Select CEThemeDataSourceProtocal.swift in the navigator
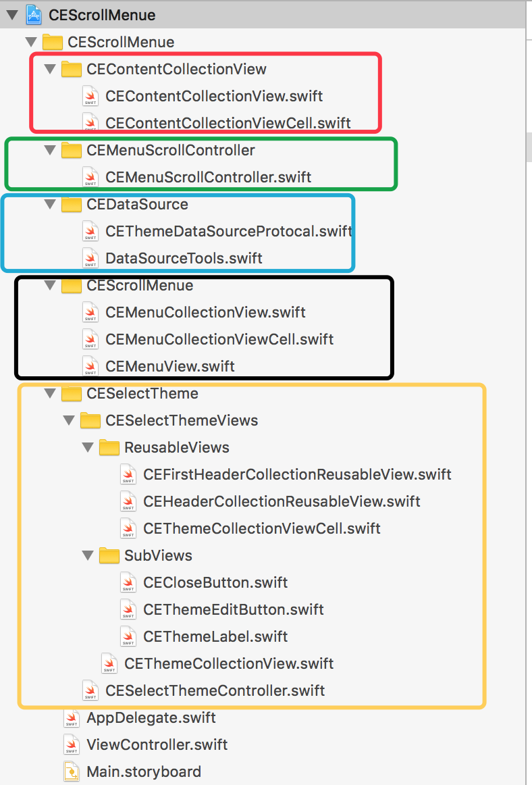Viewport: 532px width, 785px height. click(x=229, y=231)
